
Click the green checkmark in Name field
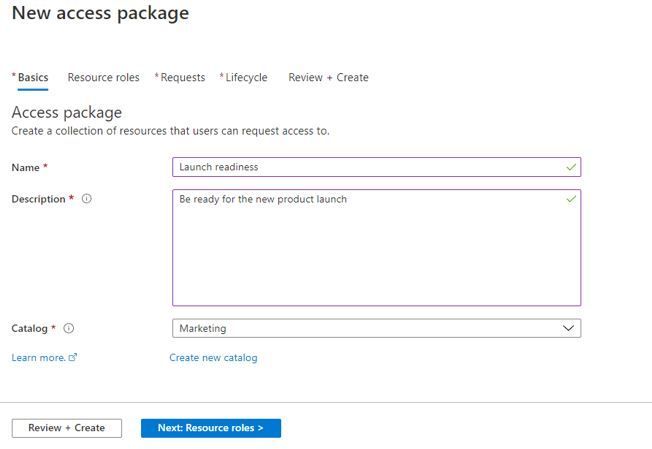coord(571,167)
